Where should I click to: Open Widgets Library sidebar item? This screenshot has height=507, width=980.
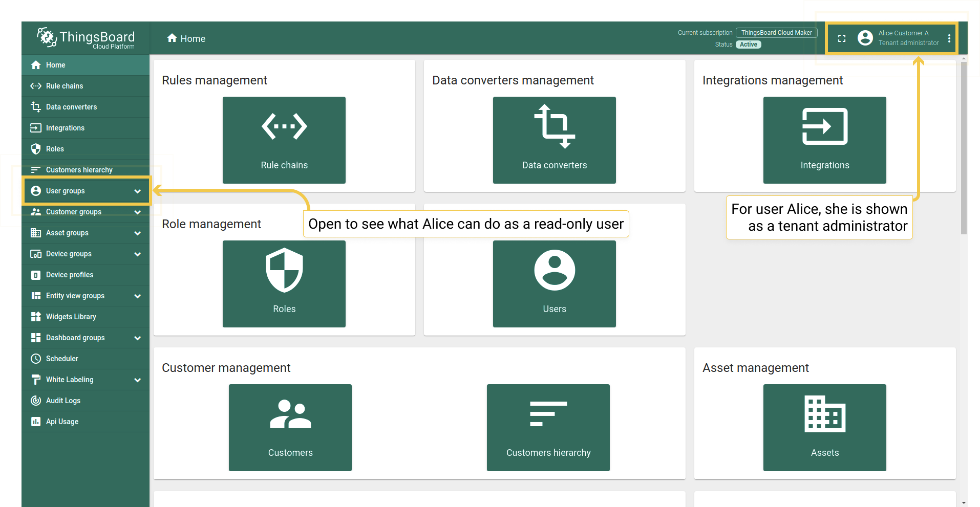coord(71,317)
